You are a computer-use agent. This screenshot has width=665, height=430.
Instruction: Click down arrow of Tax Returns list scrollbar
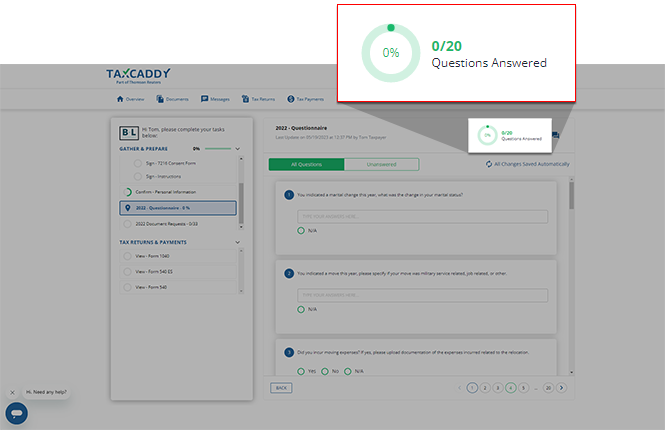(241, 291)
